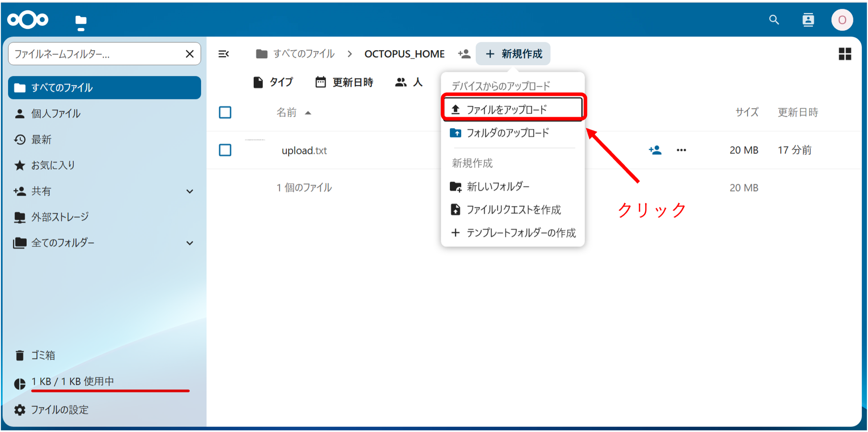Image resolution: width=868 pixels, height=432 pixels.
Task: Tick the select-all files checkbox
Action: [225, 112]
